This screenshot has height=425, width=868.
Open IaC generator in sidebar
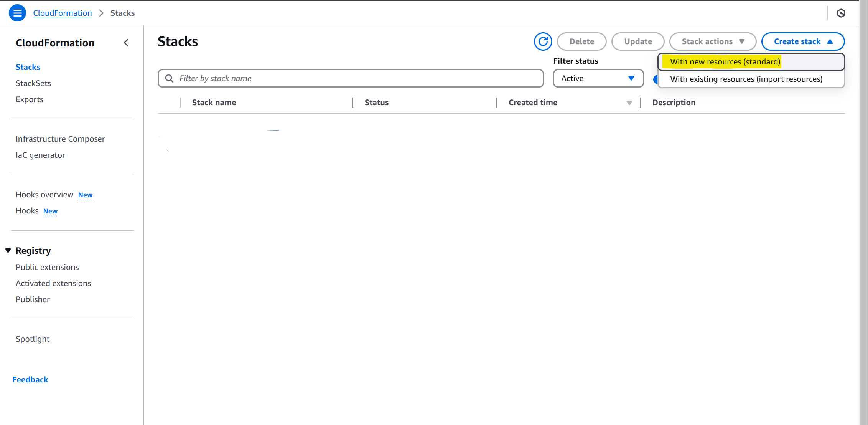tap(40, 155)
